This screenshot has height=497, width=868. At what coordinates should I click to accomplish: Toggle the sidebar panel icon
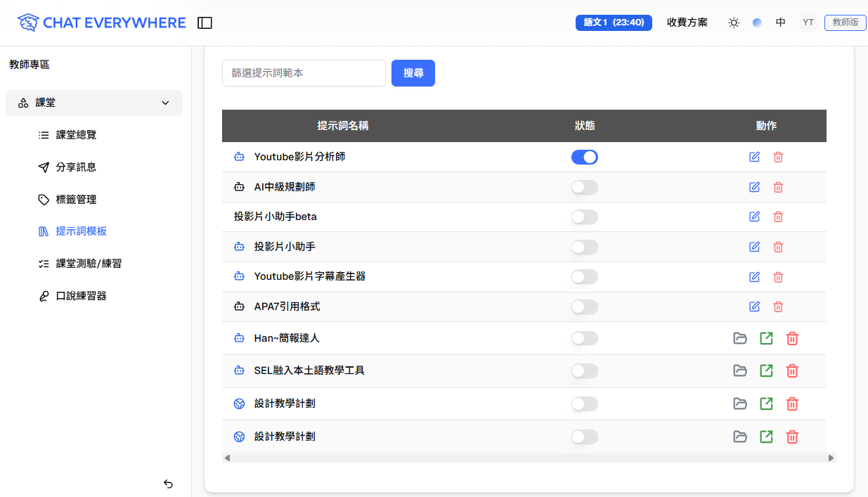coord(205,23)
